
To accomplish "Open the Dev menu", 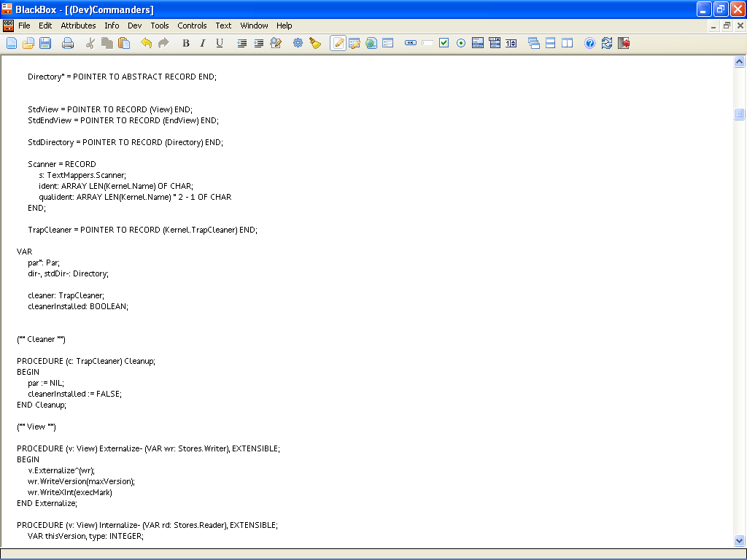I will 135,26.
